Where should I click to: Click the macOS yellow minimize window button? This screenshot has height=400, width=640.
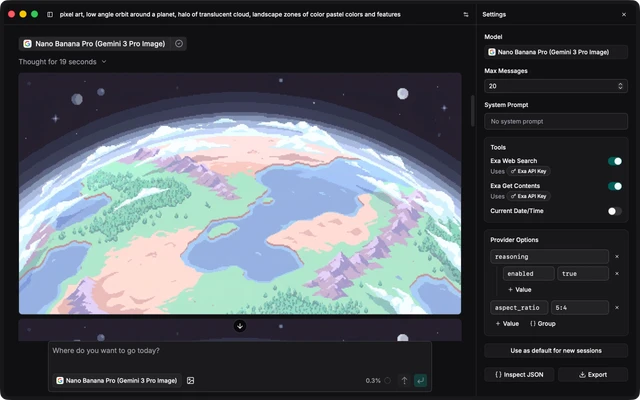point(23,14)
